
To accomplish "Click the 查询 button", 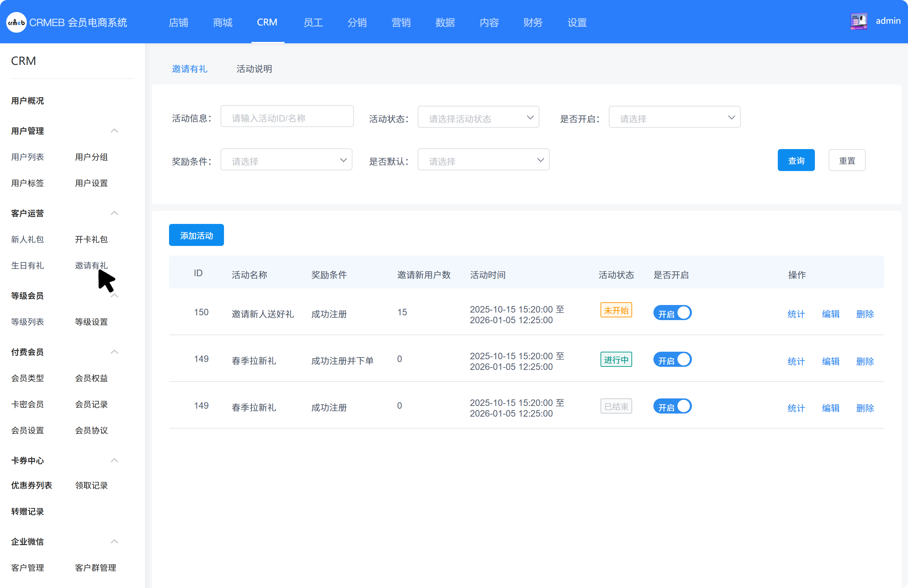I will (x=796, y=160).
